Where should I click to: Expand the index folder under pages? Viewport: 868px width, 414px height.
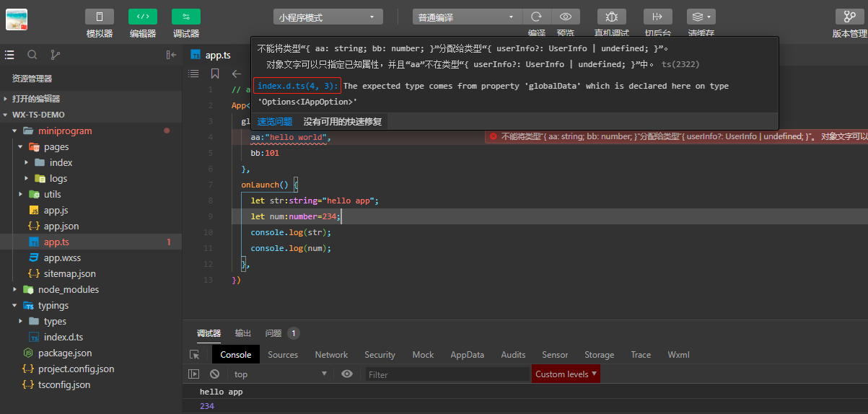pyautogui.click(x=91, y=162)
